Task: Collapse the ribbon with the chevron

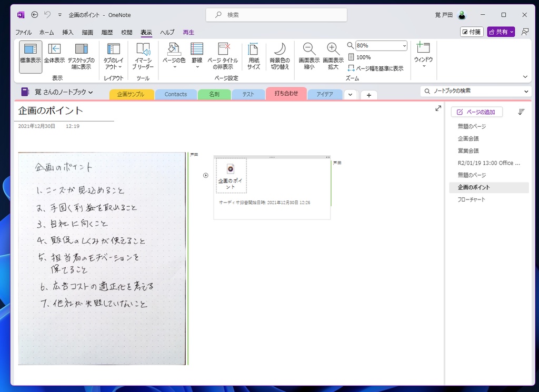Action: tap(525, 77)
